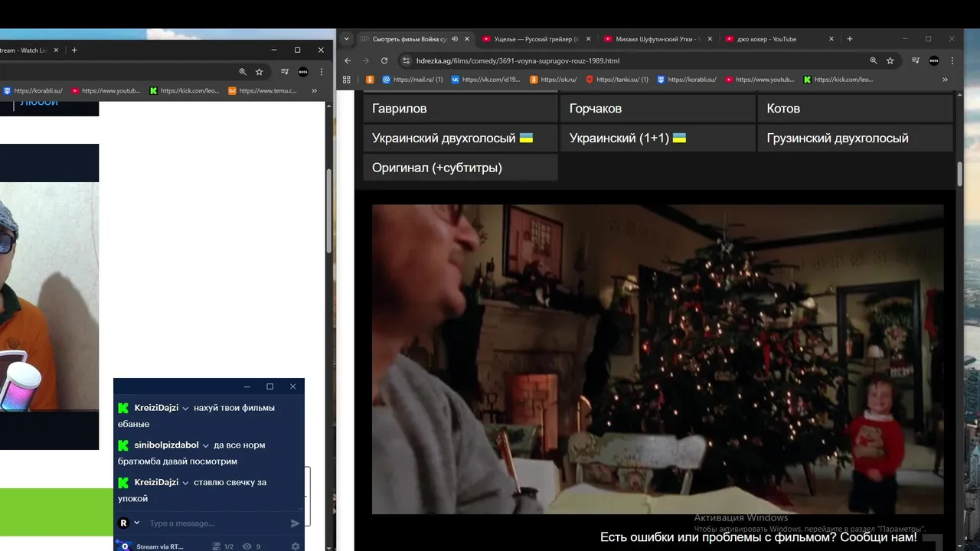Open tanki.su bookmark in right browser
The width and height of the screenshot is (980, 551).
(617, 79)
